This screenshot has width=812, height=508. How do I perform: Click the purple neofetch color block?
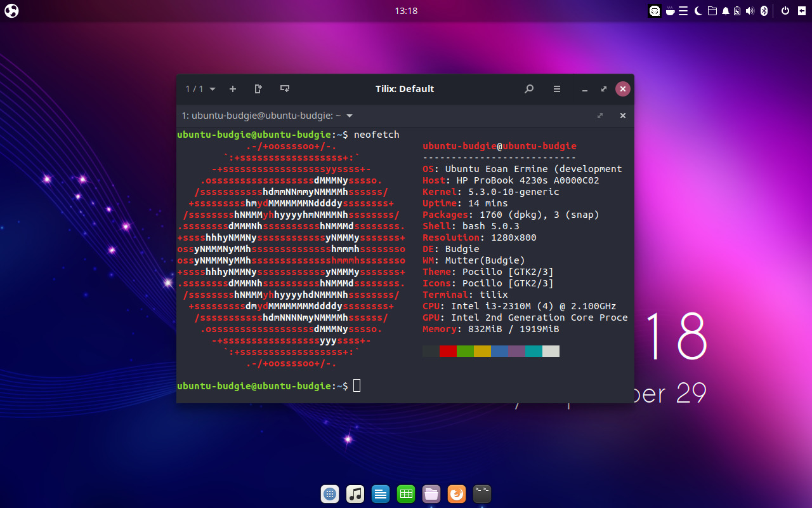click(x=516, y=351)
